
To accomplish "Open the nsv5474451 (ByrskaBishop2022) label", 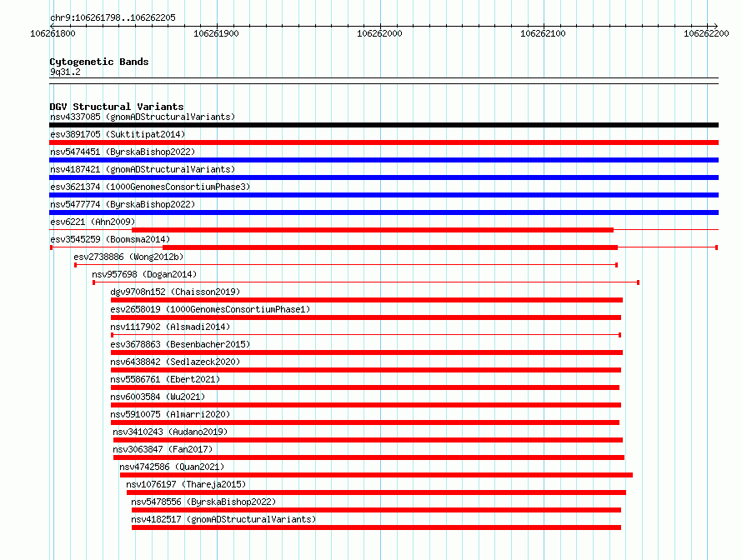I will pyautogui.click(x=123, y=152).
